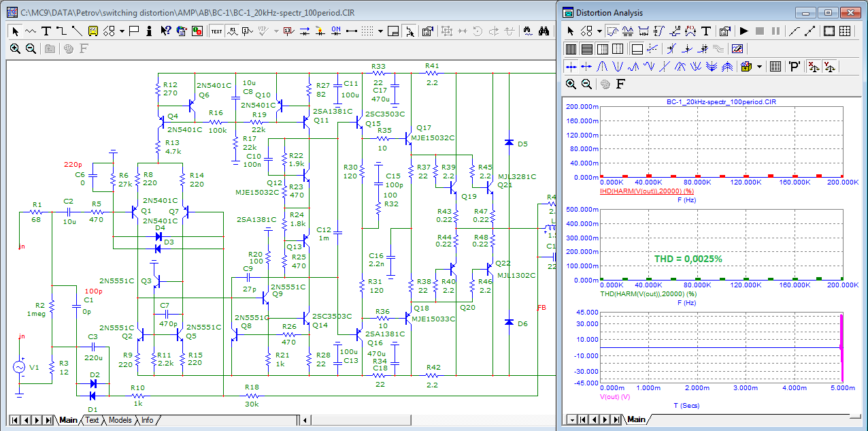The height and width of the screenshot is (431, 868).
Task: Expand the grid style dropdown arrow
Action: click(x=380, y=31)
